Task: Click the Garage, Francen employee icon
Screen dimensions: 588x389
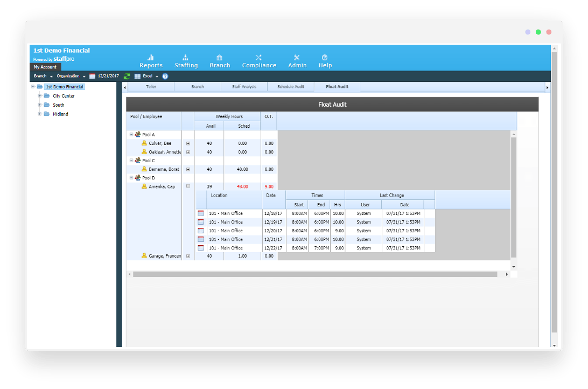Action: pos(144,255)
